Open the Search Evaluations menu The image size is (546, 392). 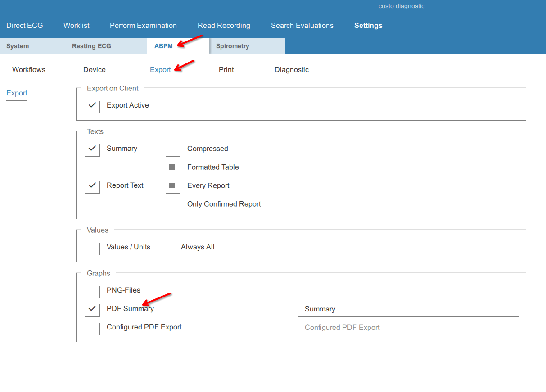[x=302, y=26]
